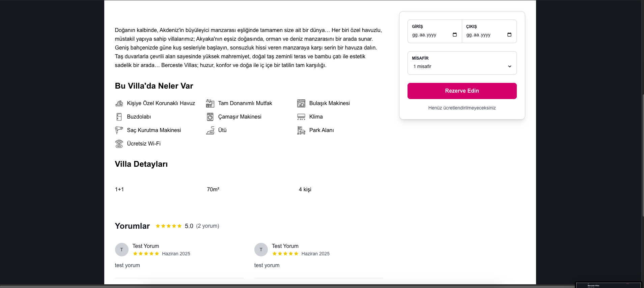
Task: Open the GİRİŞ date calendar picker
Action: (455, 35)
